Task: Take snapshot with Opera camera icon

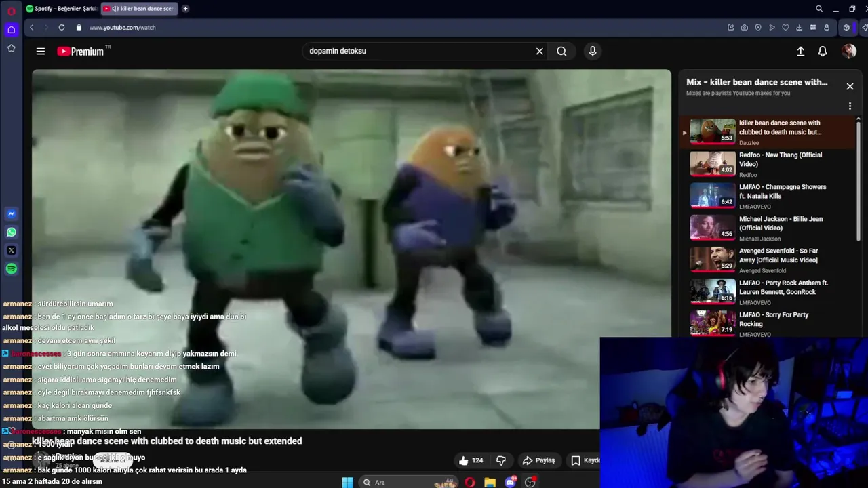Action: (x=745, y=28)
